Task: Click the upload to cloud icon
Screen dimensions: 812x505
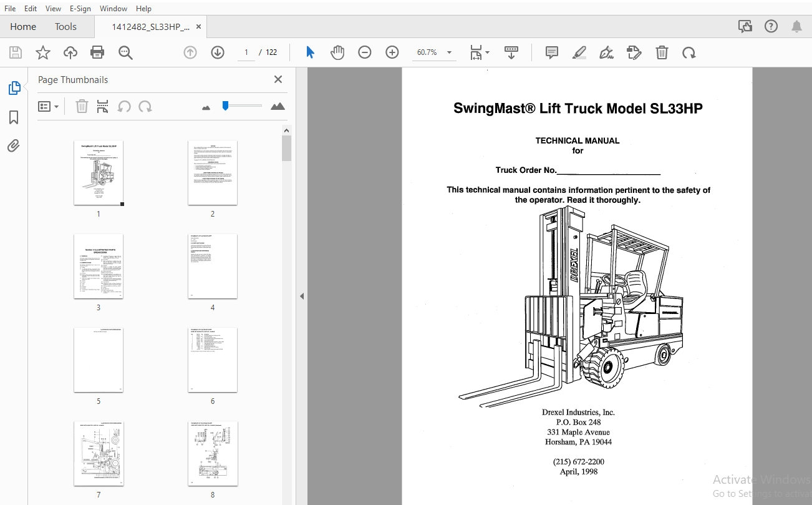Action: point(70,53)
